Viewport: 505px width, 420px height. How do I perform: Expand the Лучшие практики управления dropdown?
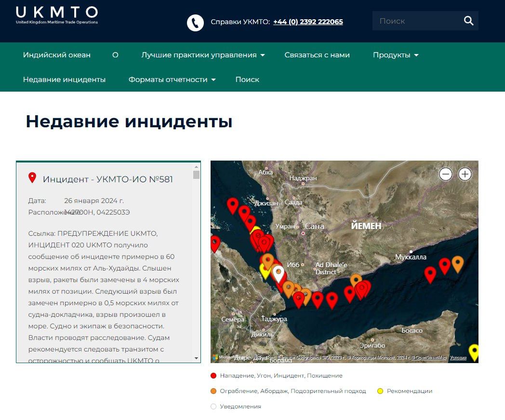click(x=203, y=55)
